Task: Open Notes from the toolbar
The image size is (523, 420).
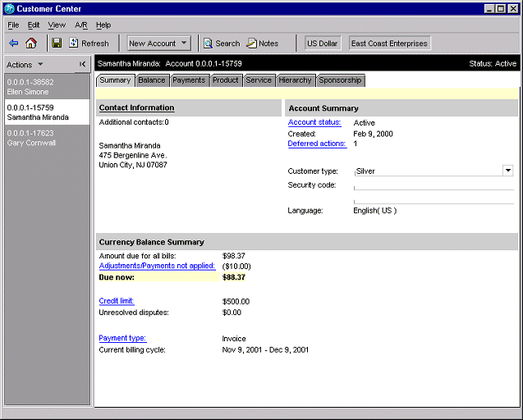Action: click(263, 43)
